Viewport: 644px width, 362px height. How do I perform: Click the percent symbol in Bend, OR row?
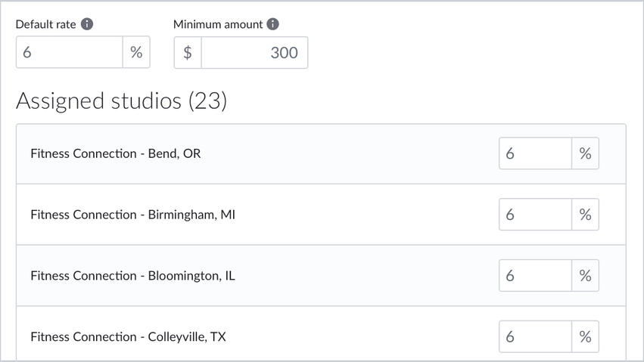click(585, 153)
